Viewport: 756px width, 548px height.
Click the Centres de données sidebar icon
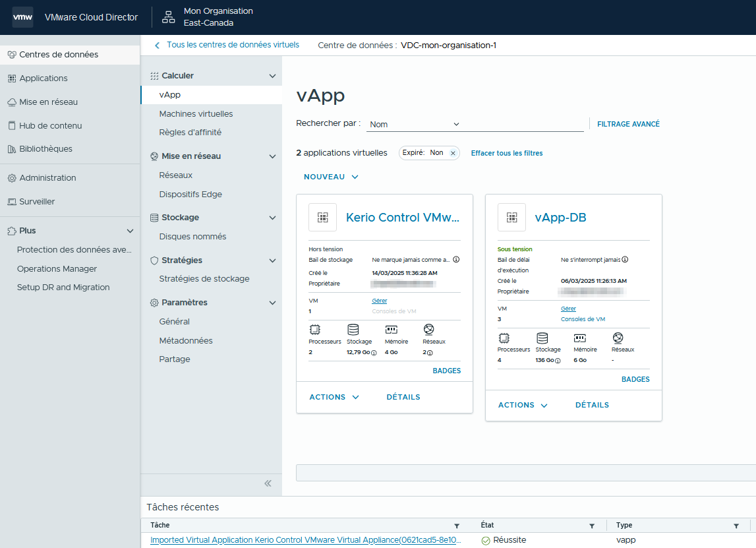(12, 55)
